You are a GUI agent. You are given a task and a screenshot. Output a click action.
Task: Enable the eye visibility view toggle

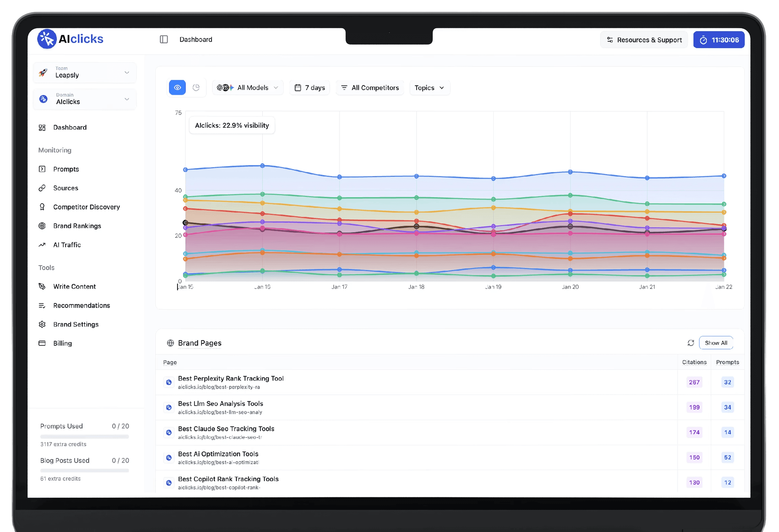(x=177, y=87)
